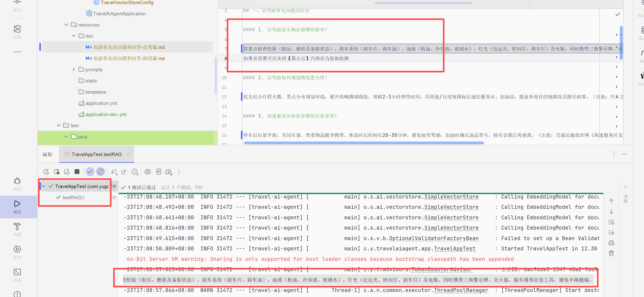Toggle the show ignored tests button

[x=101, y=172]
